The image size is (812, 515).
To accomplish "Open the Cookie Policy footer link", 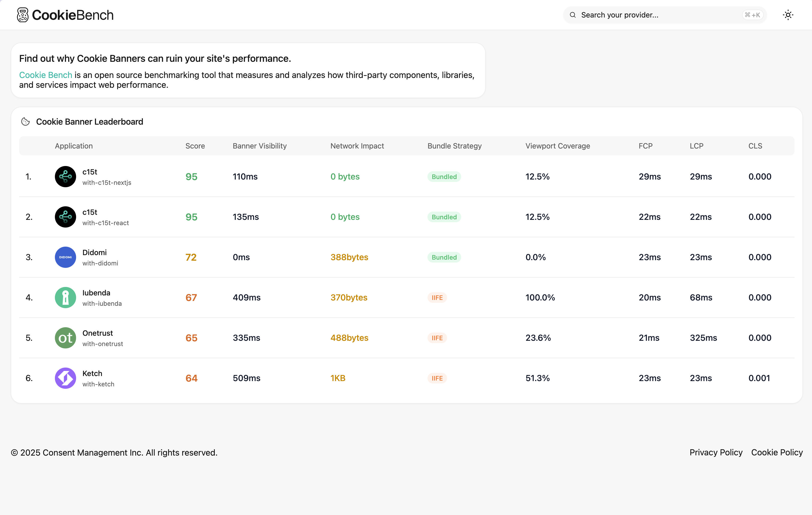I will point(777,452).
